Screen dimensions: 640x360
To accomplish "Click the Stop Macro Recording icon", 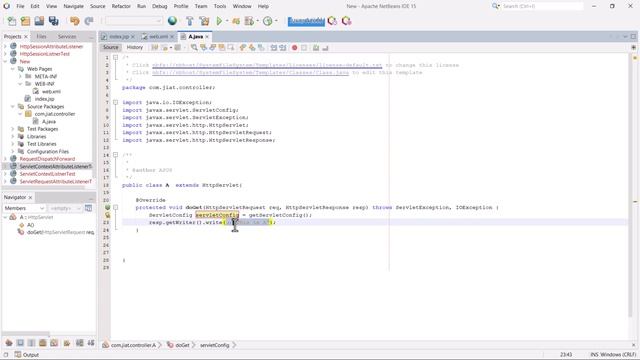I will 304,48.
